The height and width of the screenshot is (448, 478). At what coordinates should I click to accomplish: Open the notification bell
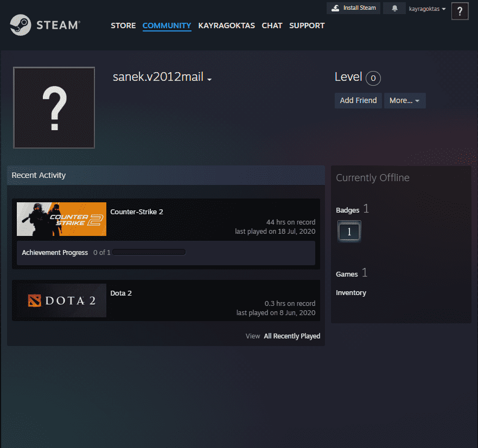click(x=394, y=8)
